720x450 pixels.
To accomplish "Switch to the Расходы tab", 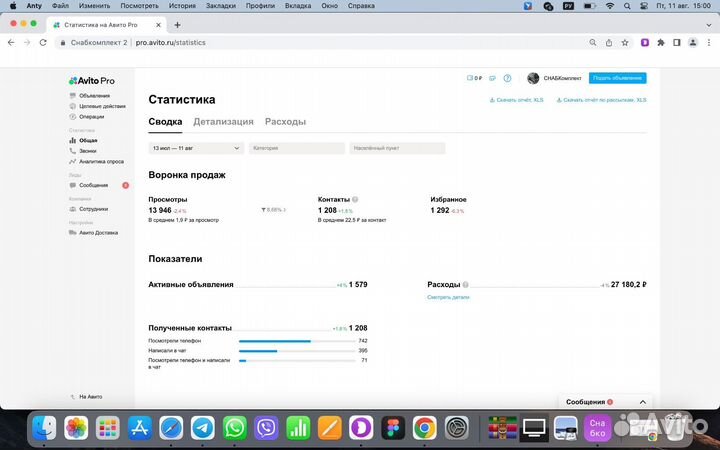I will point(285,122).
